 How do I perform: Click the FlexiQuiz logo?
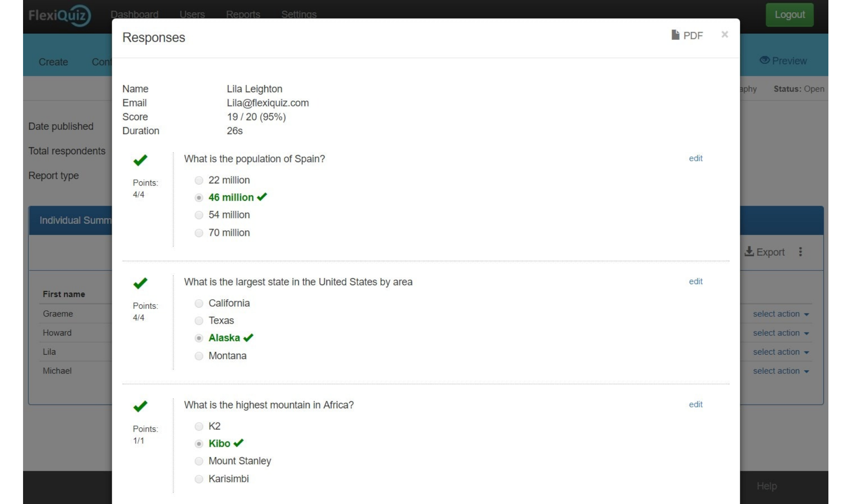click(x=59, y=15)
